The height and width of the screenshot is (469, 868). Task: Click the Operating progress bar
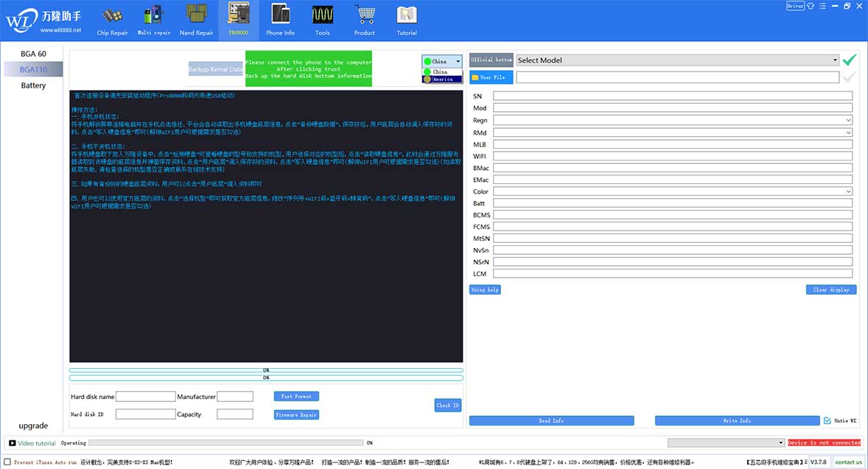tap(225, 443)
